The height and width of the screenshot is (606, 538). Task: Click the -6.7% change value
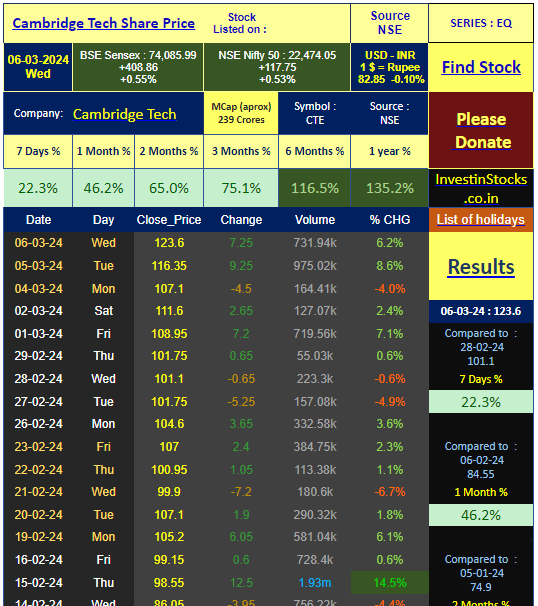click(390, 492)
